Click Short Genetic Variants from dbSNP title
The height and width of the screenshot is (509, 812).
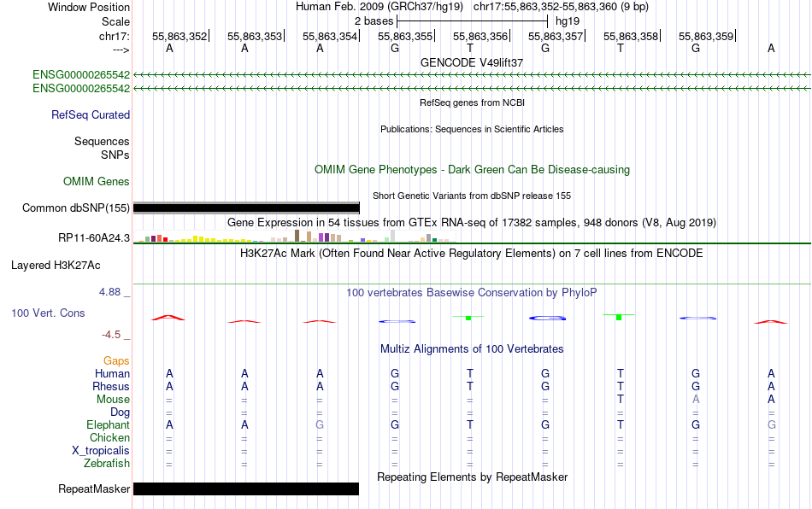tap(472, 196)
